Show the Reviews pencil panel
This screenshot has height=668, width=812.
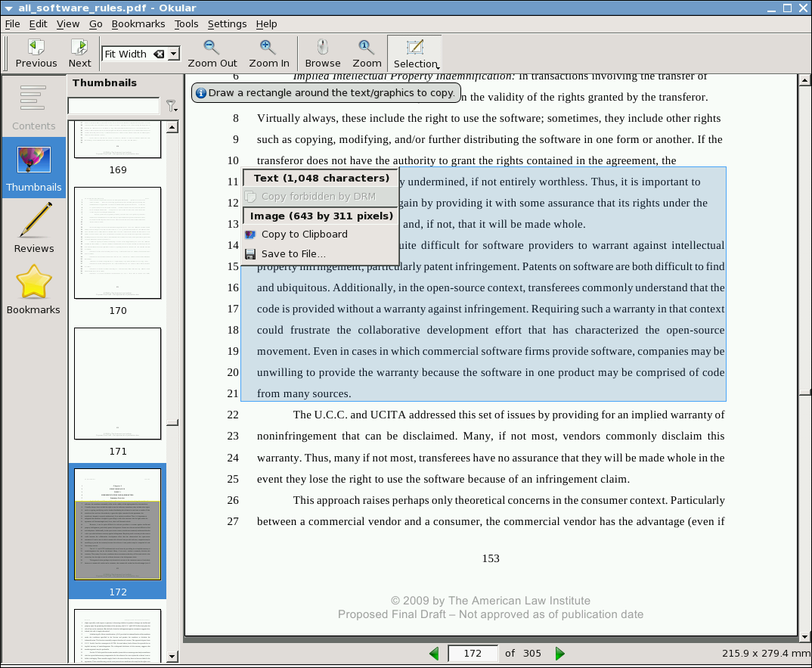coord(34,227)
